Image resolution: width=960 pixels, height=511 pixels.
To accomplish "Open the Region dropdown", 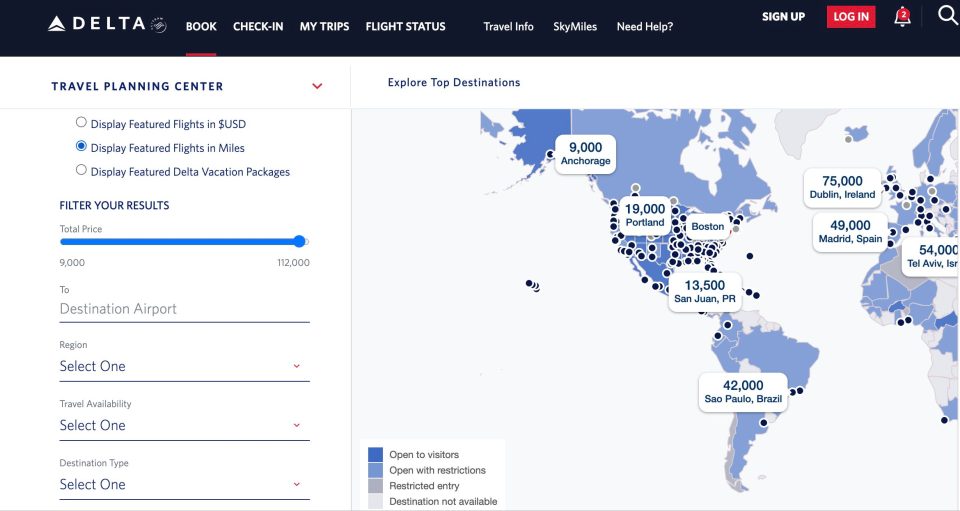I will coord(184,366).
